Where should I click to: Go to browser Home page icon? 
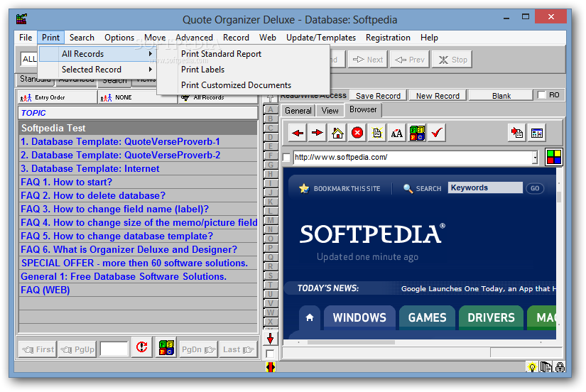pos(337,133)
